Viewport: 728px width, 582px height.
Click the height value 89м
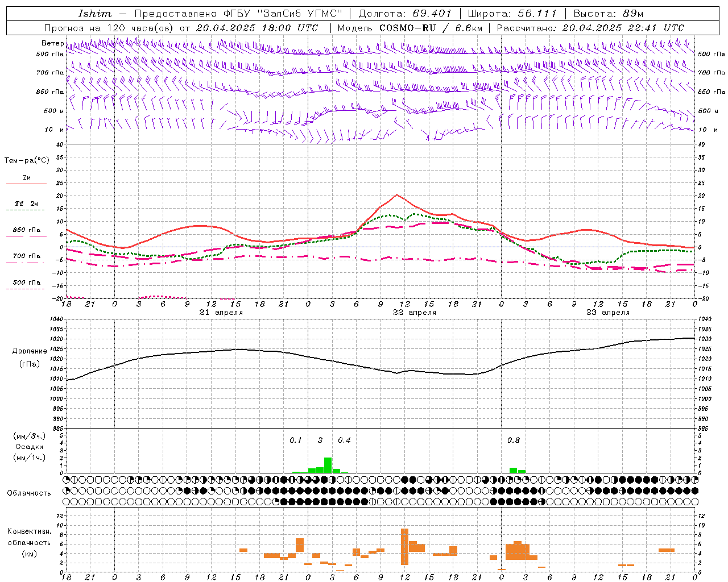[634, 14]
